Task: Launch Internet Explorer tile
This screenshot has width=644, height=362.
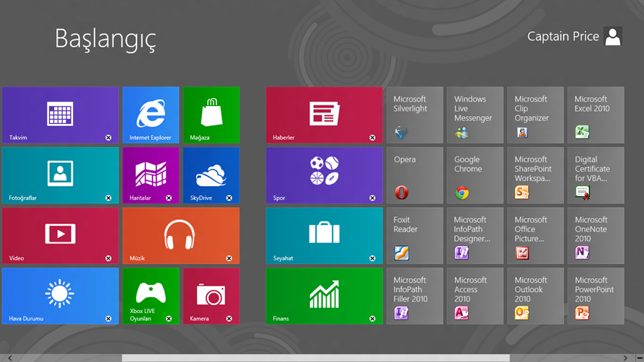Action: click(x=151, y=115)
